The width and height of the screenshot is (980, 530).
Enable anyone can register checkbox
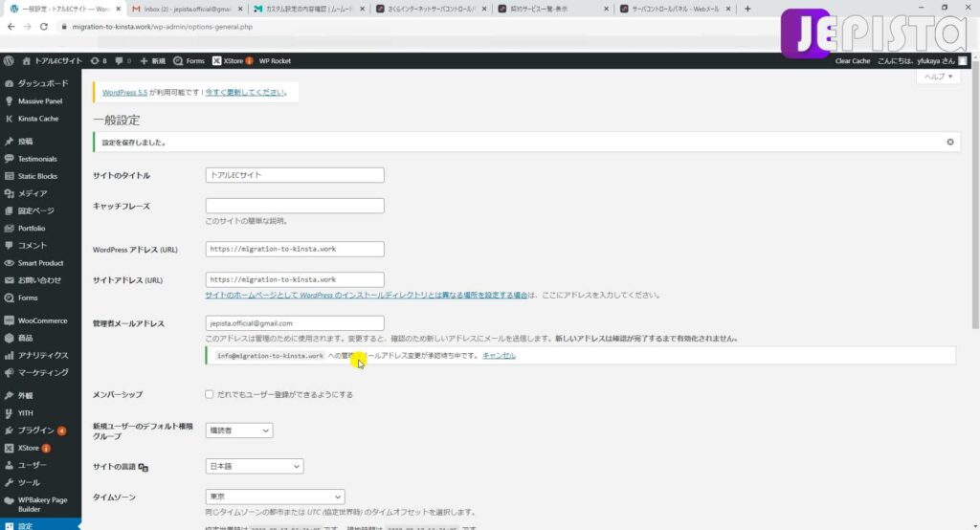(x=210, y=394)
